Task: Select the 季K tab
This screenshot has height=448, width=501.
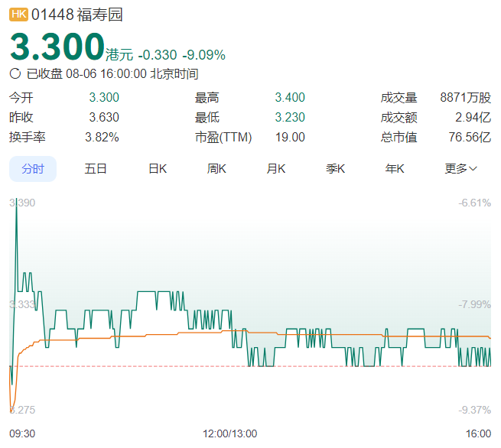Action: coord(335,169)
